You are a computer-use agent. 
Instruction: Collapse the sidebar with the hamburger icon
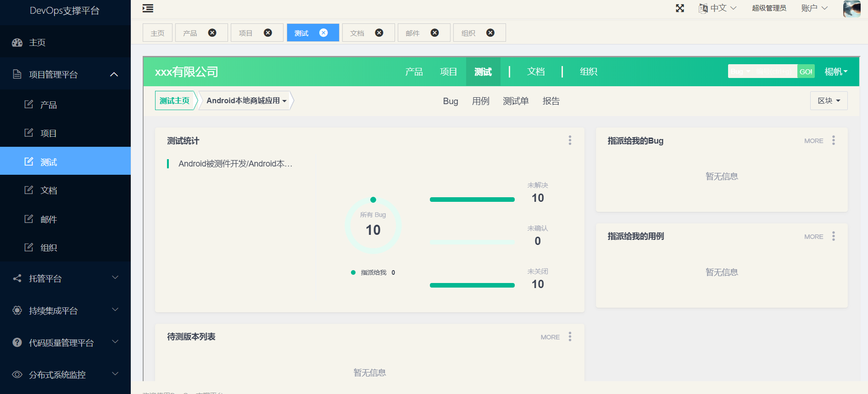point(148,8)
